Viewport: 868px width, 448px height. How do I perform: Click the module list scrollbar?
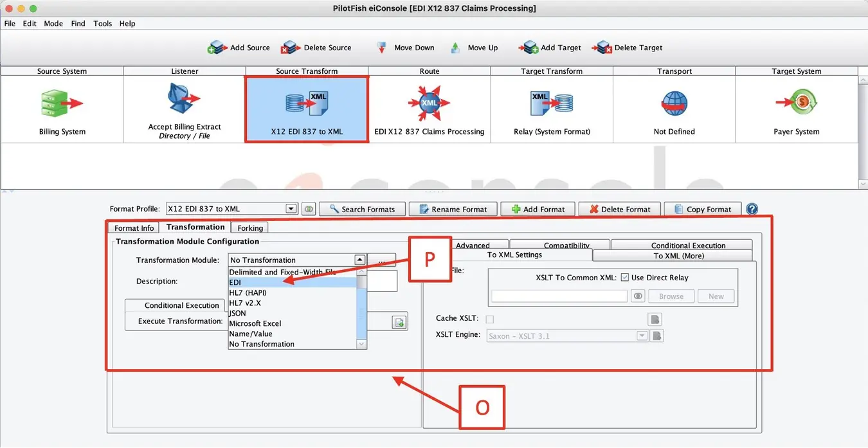[362, 308]
